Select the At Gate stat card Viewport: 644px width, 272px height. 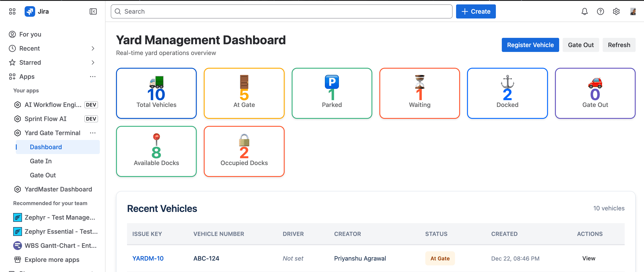[244, 93]
